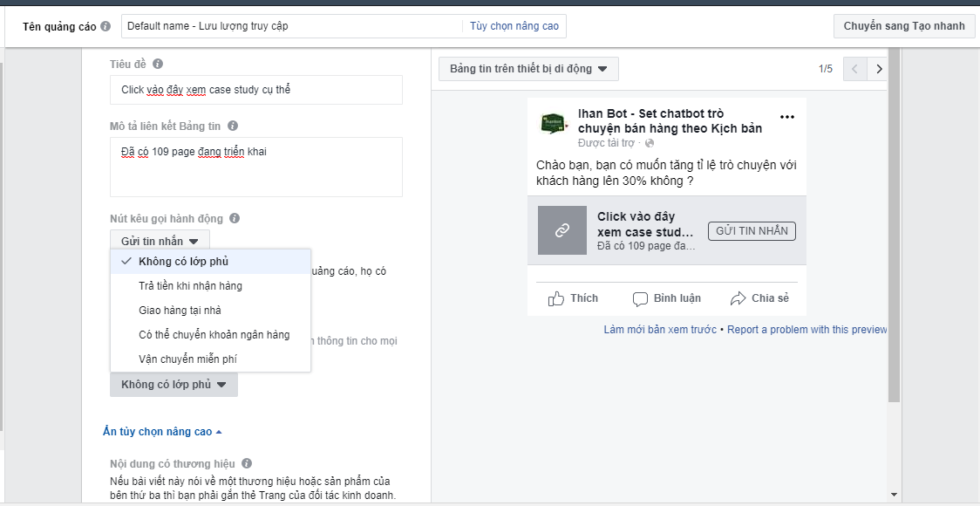Open three-dot menu on ad preview post
The width and height of the screenshot is (980, 506).
click(786, 117)
